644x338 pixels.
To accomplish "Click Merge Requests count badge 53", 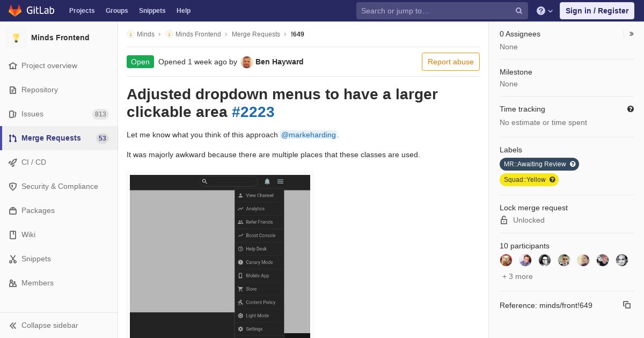I will 103,138.
